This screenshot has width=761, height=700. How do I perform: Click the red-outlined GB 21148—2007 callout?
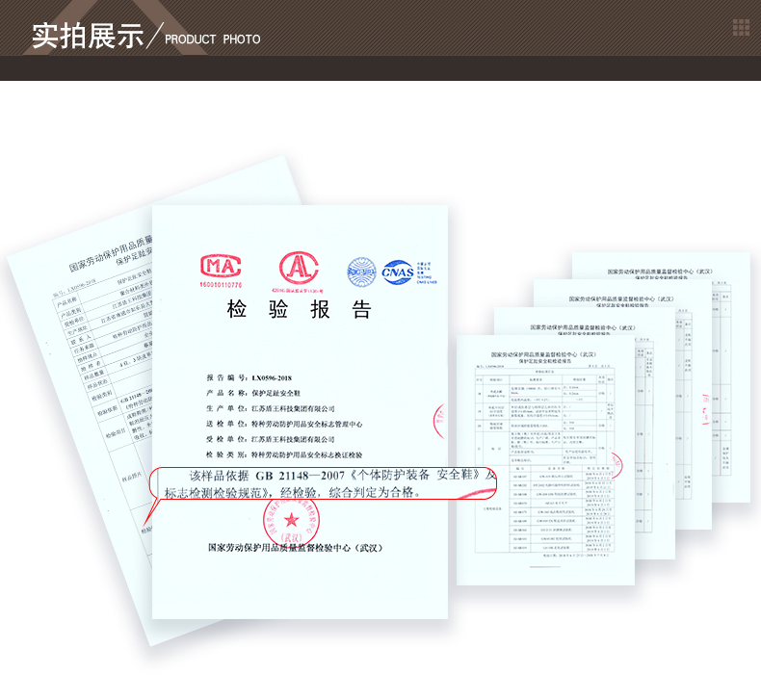point(328,483)
